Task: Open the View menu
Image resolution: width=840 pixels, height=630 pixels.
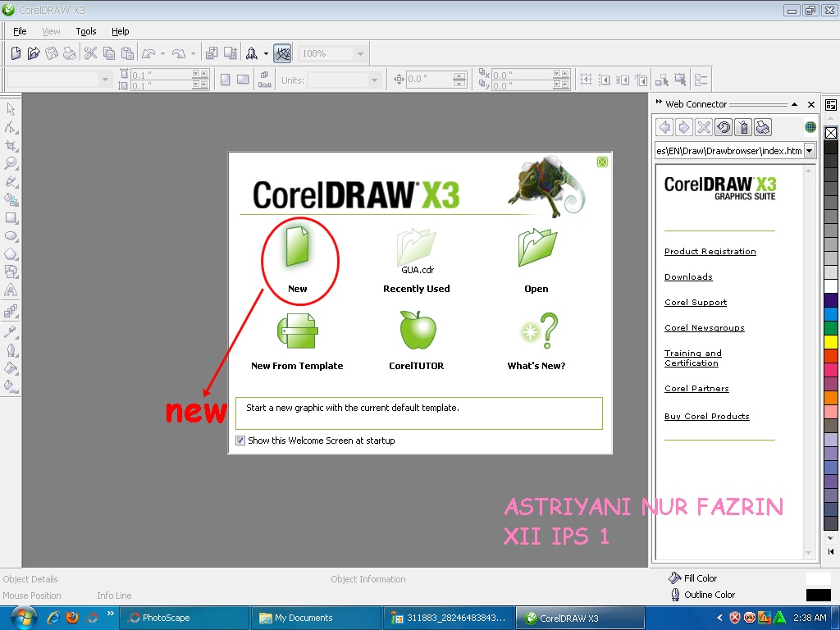Action: click(51, 31)
